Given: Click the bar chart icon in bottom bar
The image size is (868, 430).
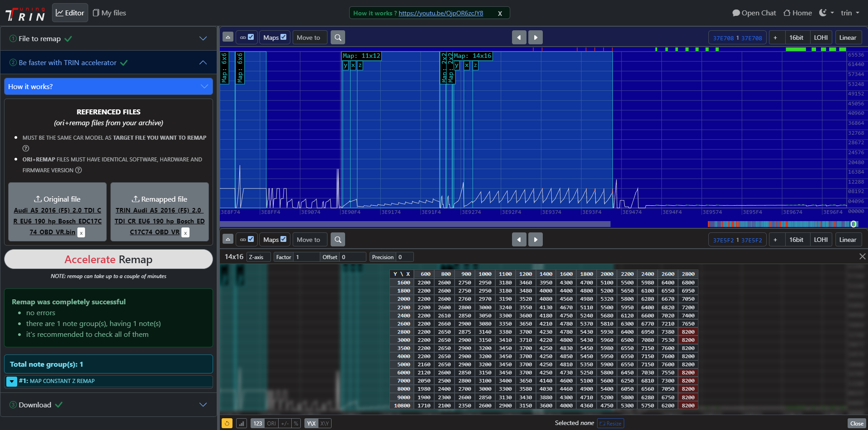Looking at the screenshot, I should click(x=242, y=423).
